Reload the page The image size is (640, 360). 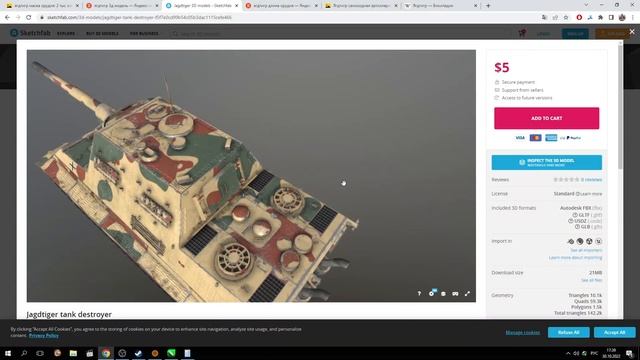click(x=29, y=18)
